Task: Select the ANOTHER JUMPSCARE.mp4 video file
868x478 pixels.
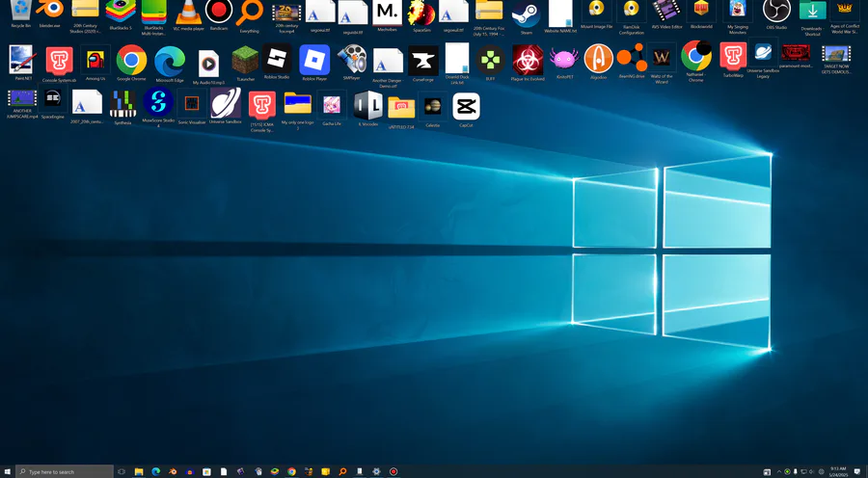Action: [x=23, y=105]
